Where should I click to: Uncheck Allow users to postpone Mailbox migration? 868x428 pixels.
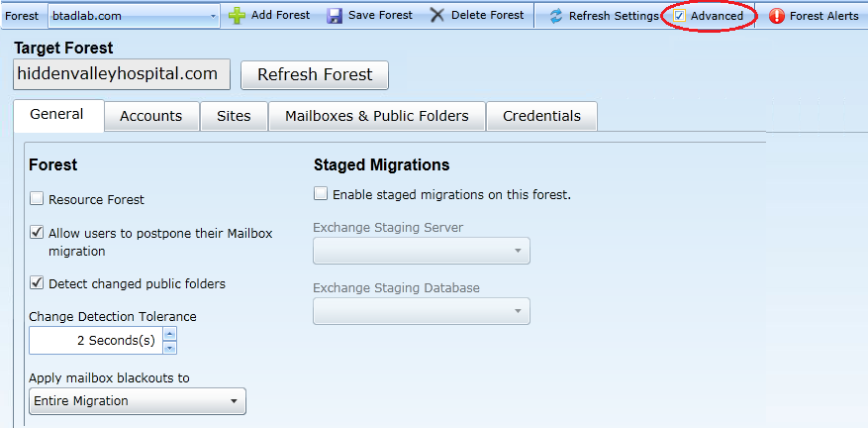37,233
